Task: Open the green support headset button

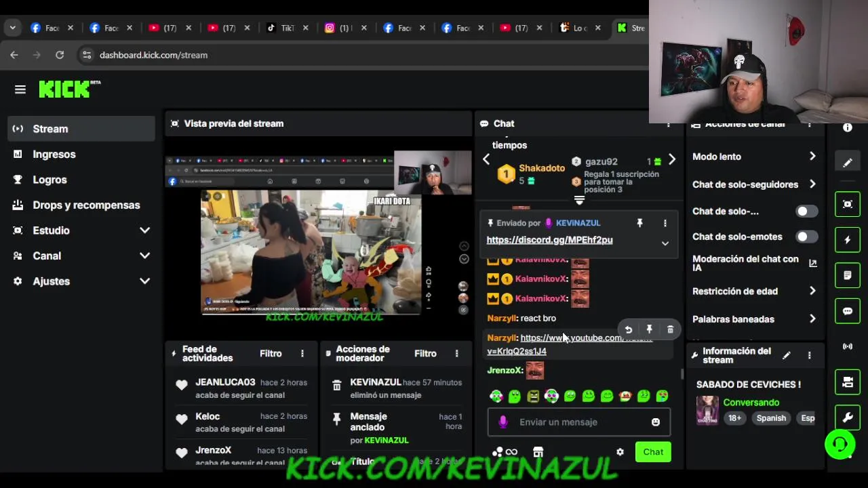Action: coord(840,445)
